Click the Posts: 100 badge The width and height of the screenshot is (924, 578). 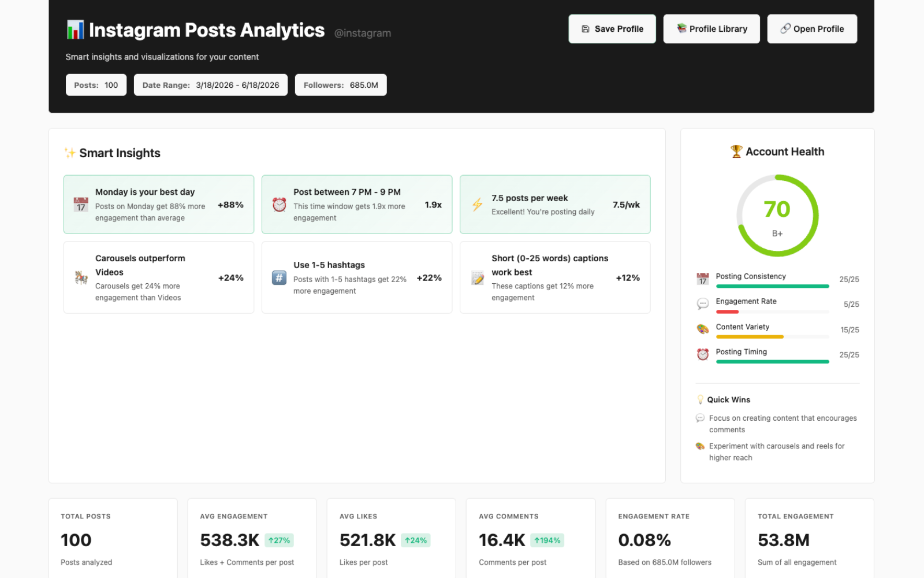pyautogui.click(x=96, y=85)
